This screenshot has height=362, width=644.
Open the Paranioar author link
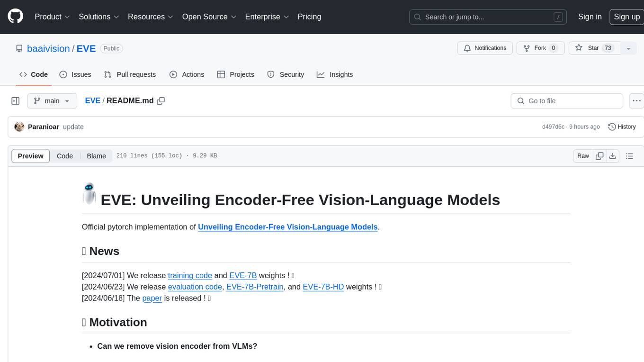(x=44, y=127)
